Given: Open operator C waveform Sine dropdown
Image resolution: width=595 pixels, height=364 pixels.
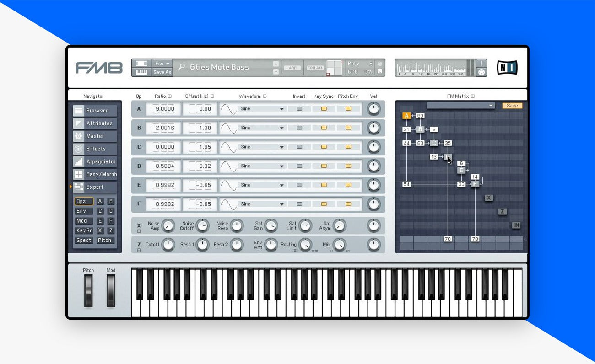Looking at the screenshot, I should (262, 147).
